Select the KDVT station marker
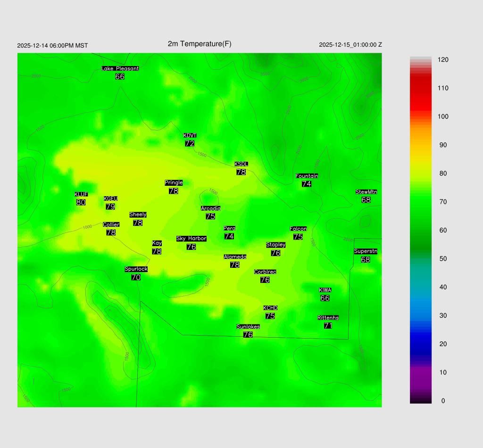483x448 pixels. [190, 140]
